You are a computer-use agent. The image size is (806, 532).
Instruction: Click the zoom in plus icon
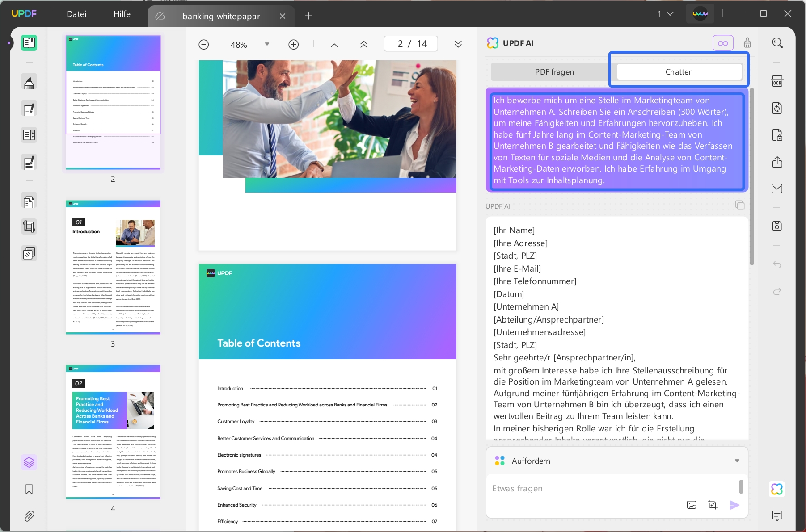294,45
